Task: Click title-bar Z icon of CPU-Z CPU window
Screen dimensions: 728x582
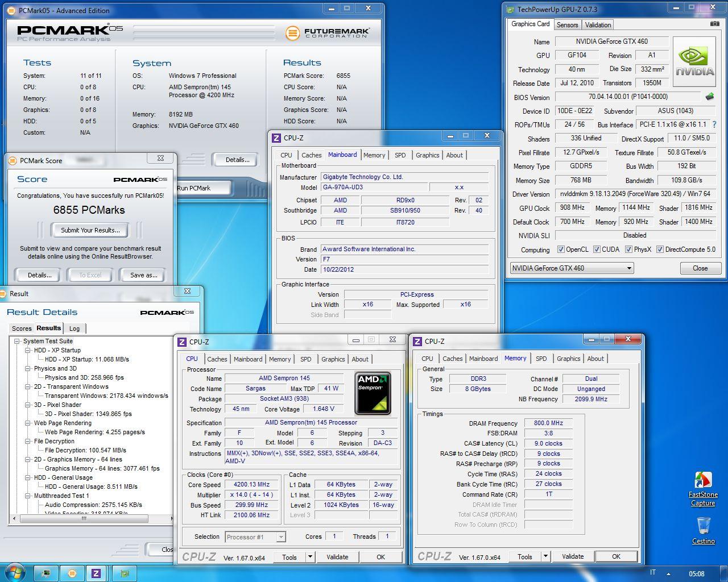Action: pos(182,342)
